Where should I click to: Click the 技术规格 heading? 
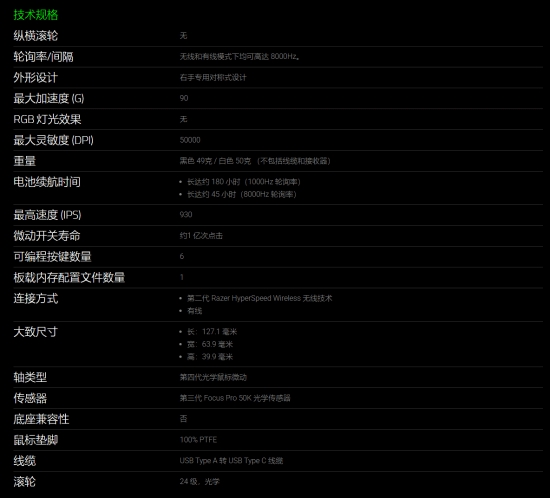point(36,15)
